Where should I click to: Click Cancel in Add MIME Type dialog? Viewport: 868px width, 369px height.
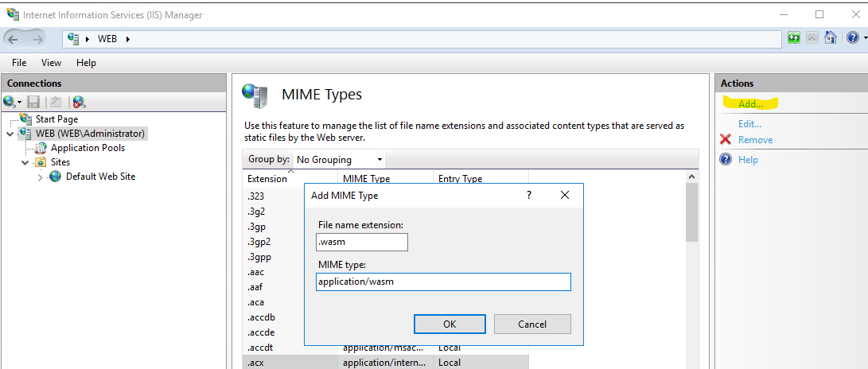pos(532,324)
